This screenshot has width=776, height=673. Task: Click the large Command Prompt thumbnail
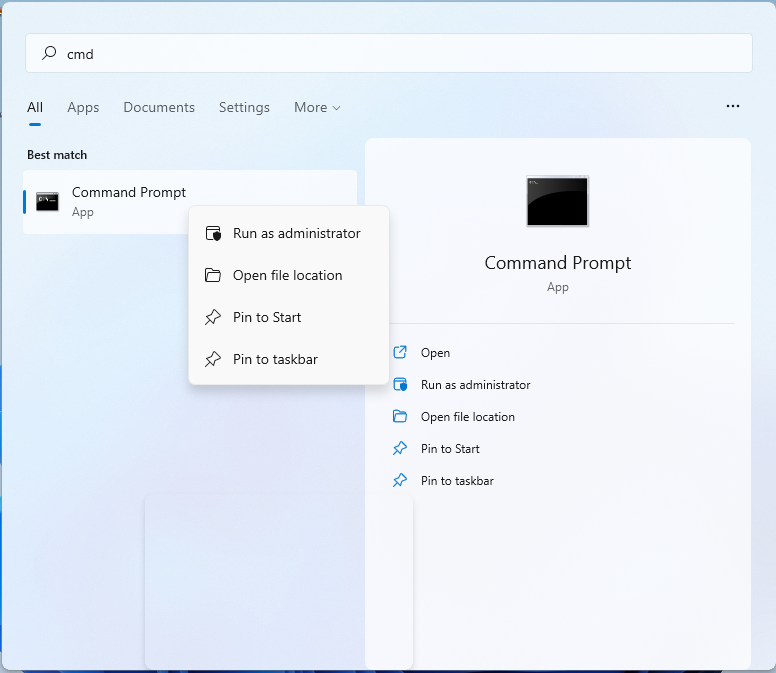[558, 201]
